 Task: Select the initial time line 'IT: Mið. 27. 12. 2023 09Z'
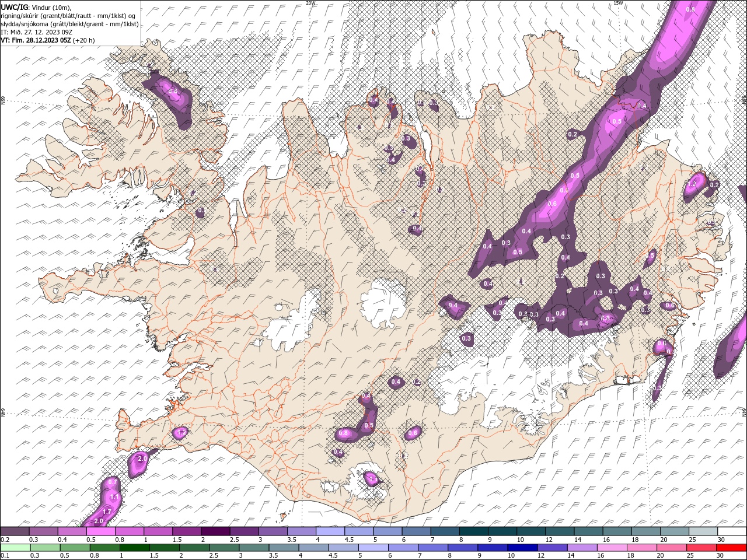pos(36,32)
